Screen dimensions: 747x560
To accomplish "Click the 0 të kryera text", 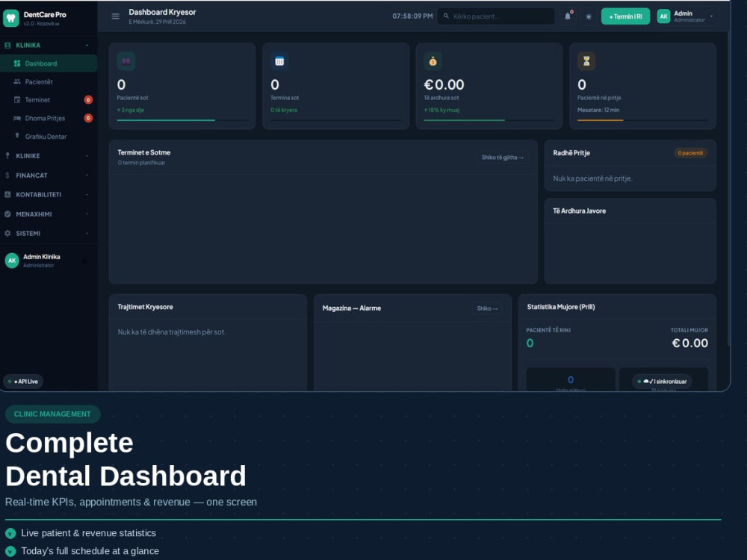I will pyautogui.click(x=284, y=110).
